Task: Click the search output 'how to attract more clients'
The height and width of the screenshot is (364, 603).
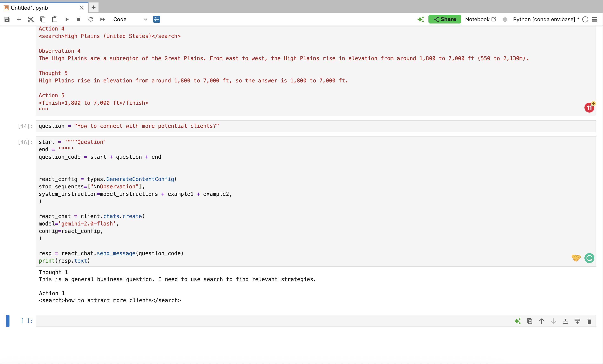Action: (x=108, y=300)
